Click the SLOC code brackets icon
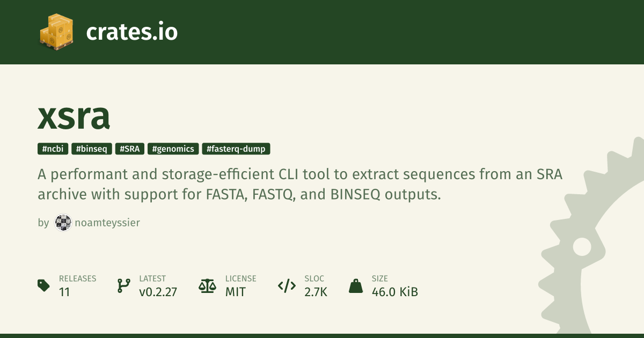 click(x=287, y=285)
